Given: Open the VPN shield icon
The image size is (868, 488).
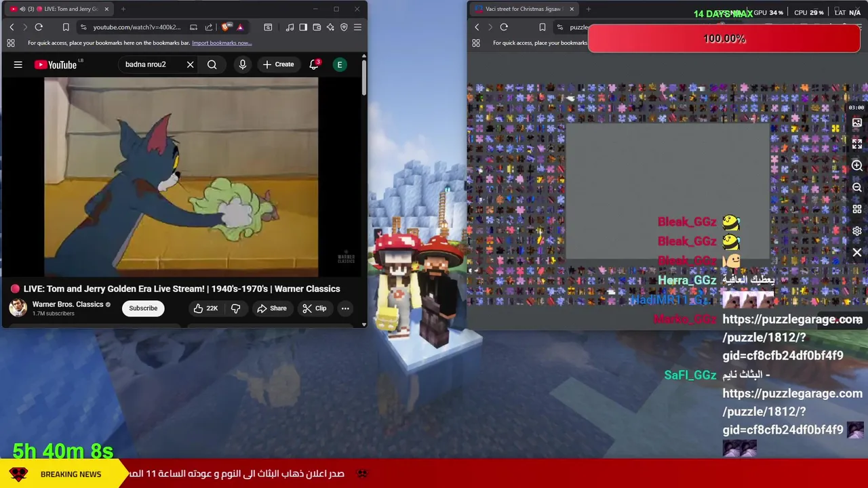Looking at the screenshot, I should 344,27.
